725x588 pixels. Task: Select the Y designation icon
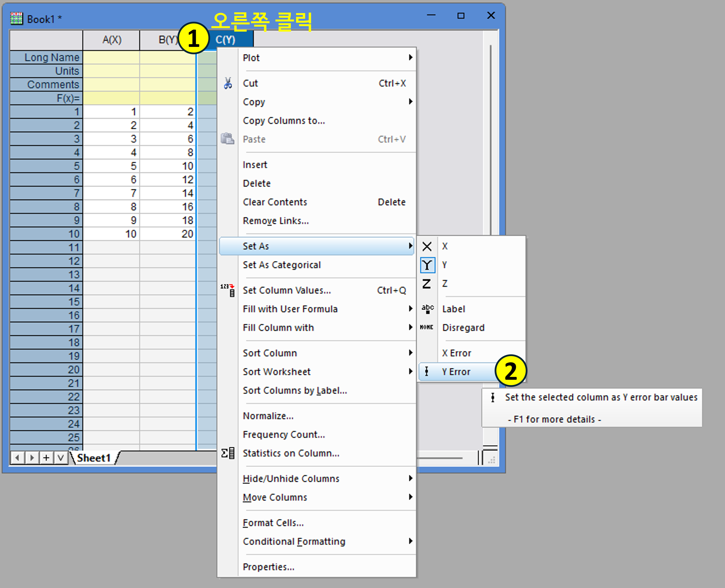(427, 265)
